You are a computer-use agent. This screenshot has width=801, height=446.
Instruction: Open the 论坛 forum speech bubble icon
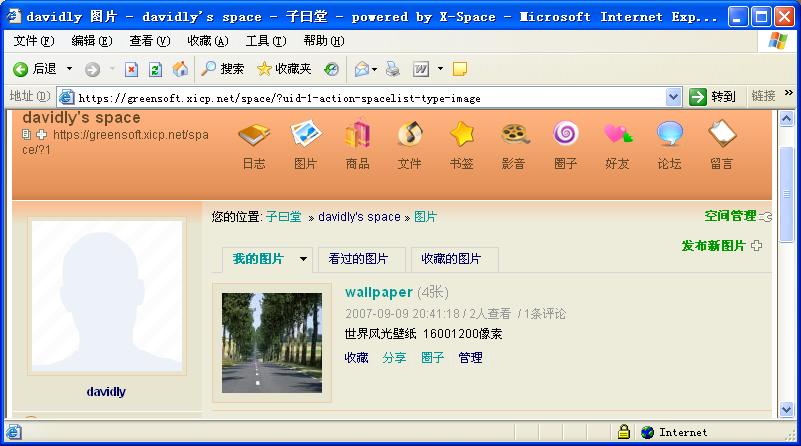pyautogui.click(x=670, y=134)
